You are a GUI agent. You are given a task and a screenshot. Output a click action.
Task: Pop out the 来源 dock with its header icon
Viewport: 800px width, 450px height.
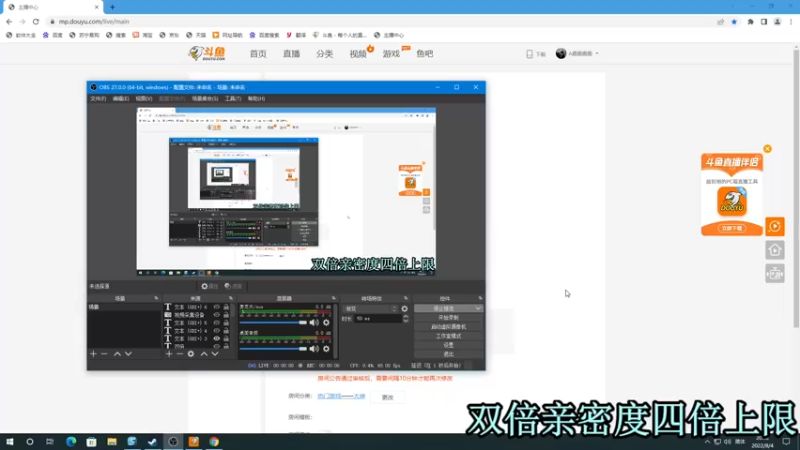[231, 298]
